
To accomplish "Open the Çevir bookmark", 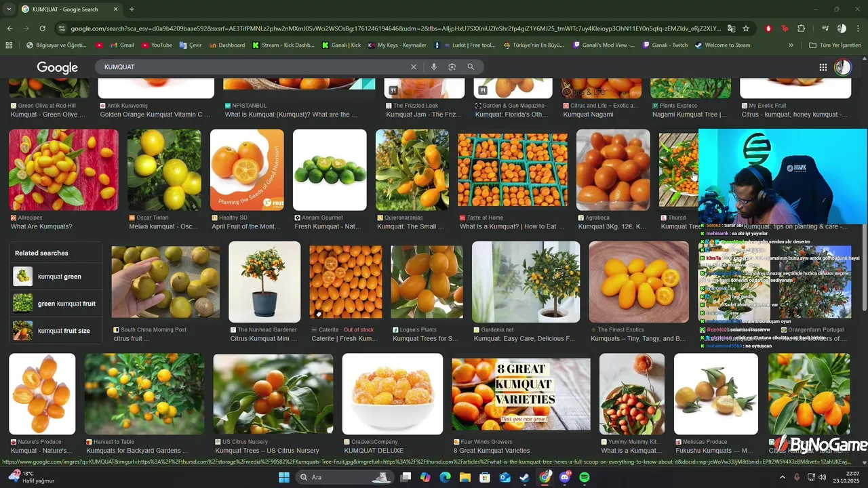I will [191, 45].
